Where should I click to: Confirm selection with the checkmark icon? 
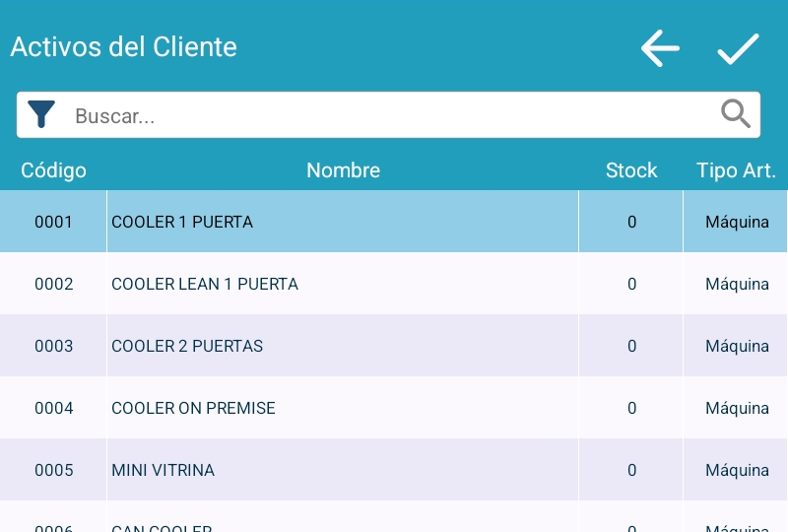point(738,47)
